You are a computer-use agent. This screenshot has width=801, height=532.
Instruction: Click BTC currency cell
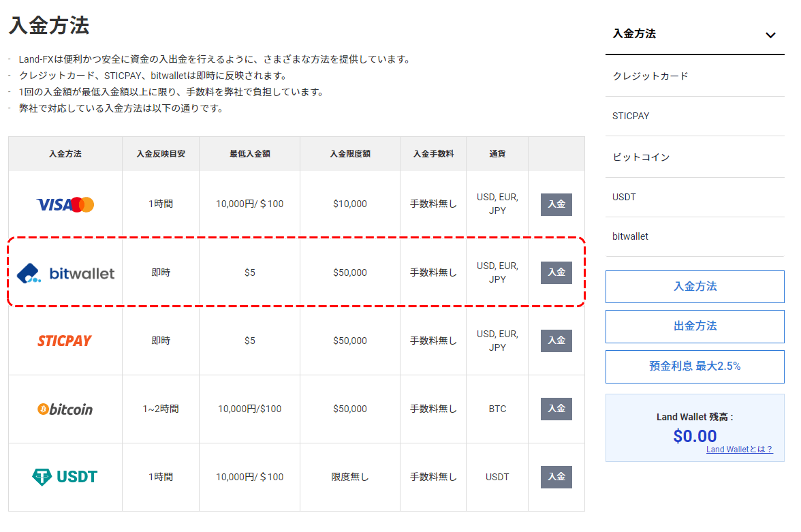point(497,409)
